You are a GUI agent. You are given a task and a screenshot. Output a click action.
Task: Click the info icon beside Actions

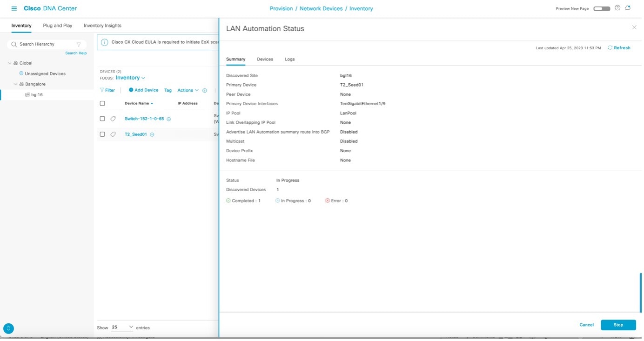205,90
